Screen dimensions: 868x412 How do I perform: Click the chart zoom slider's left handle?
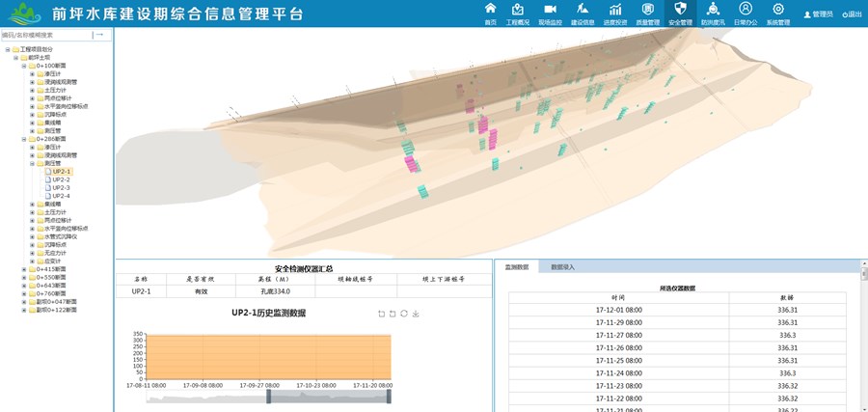click(269, 396)
